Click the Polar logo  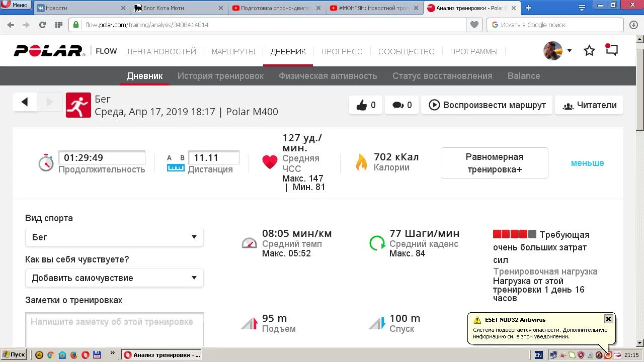click(x=49, y=51)
